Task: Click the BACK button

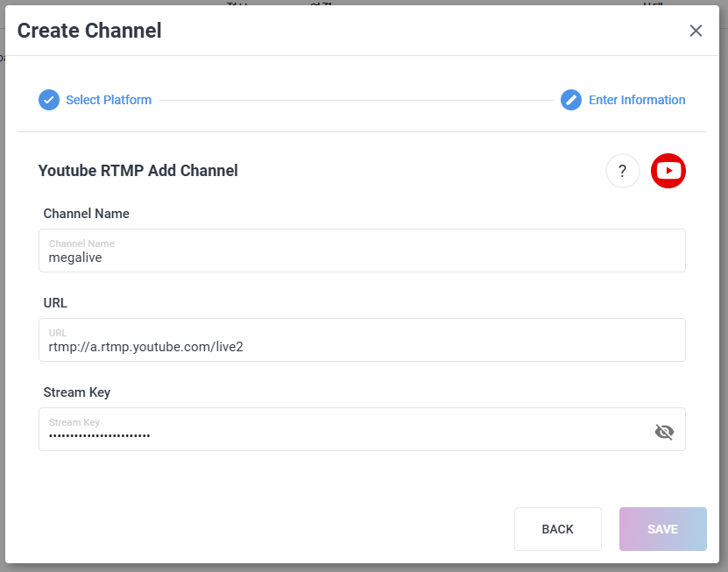Action: click(557, 529)
